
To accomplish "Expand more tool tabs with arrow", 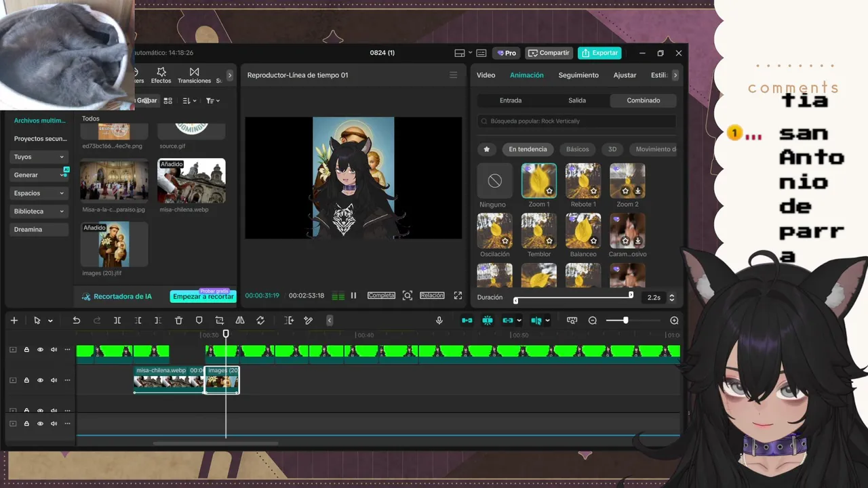I will (229, 75).
